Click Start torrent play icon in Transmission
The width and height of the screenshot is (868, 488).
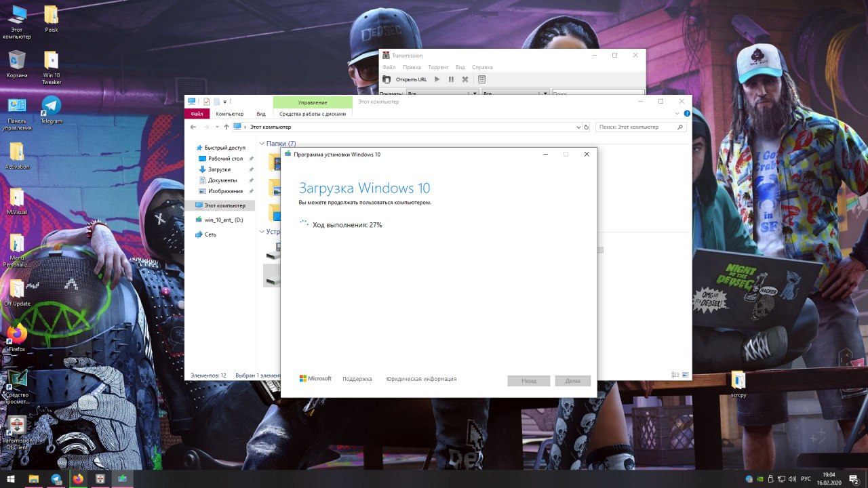click(x=437, y=79)
